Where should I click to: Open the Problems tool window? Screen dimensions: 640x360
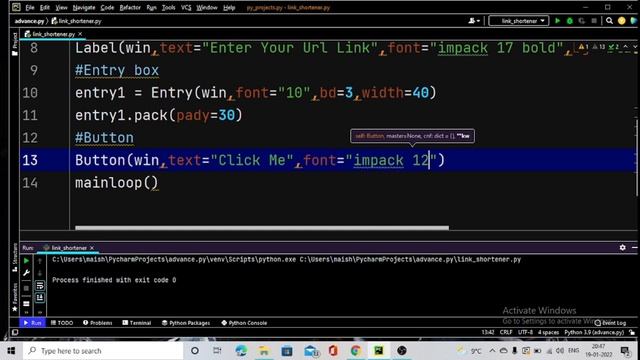point(98,322)
